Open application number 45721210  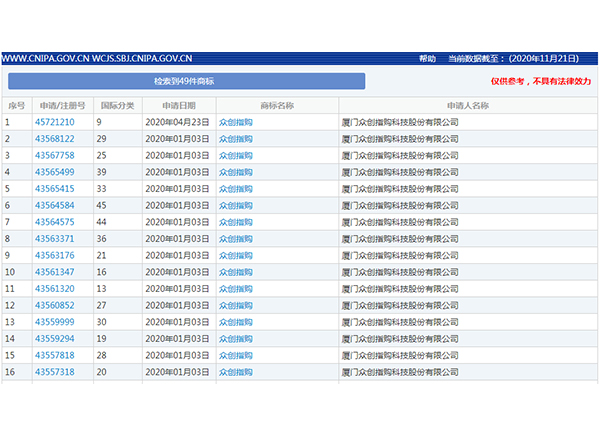click(x=55, y=123)
